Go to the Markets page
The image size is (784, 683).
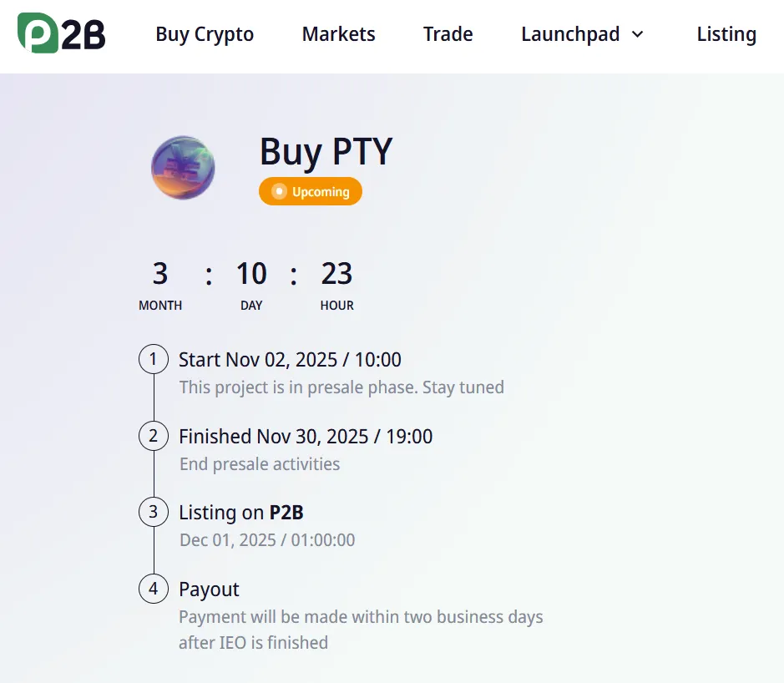(x=338, y=34)
